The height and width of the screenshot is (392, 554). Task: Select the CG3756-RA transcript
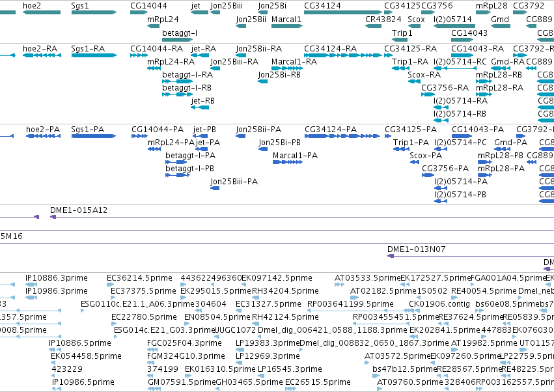coord(428,94)
